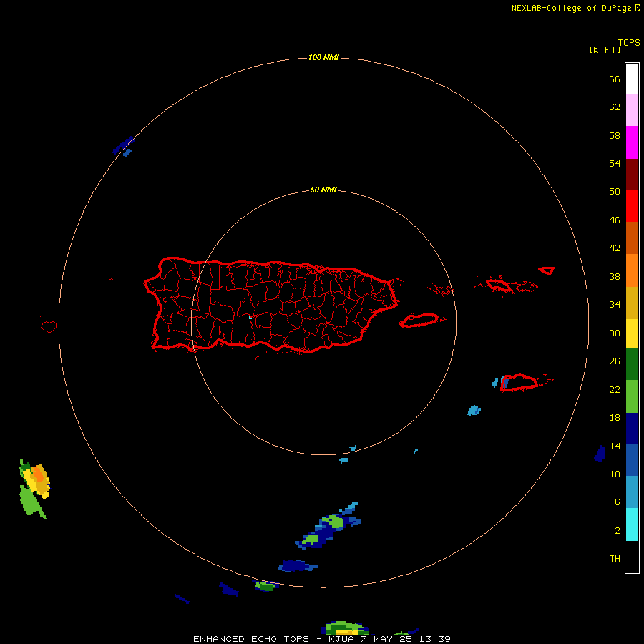This screenshot has width=644, height=644.
Task: Click the legend value 62
Action: click(615, 107)
